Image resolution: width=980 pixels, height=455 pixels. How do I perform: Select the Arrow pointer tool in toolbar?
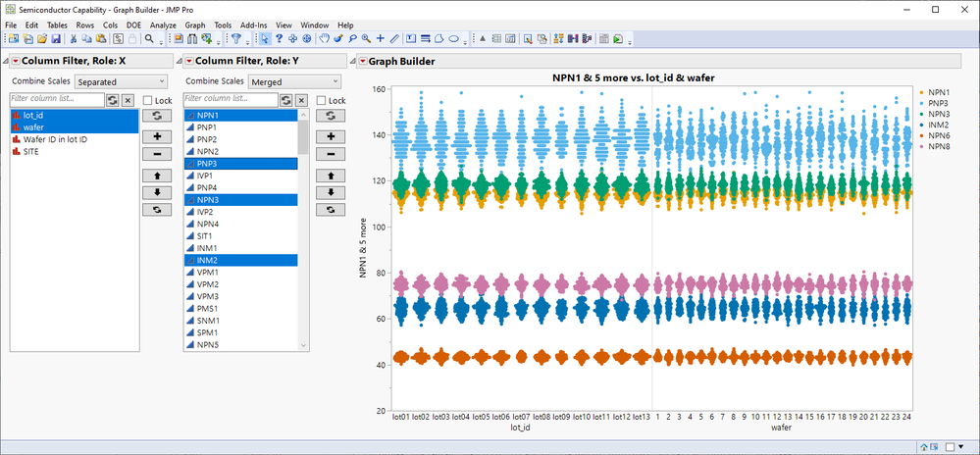[x=265, y=39]
